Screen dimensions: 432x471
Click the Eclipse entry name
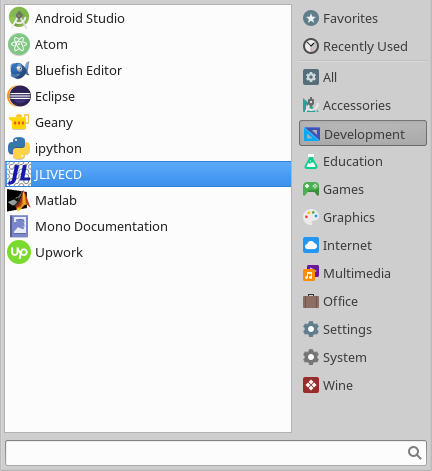(55, 97)
